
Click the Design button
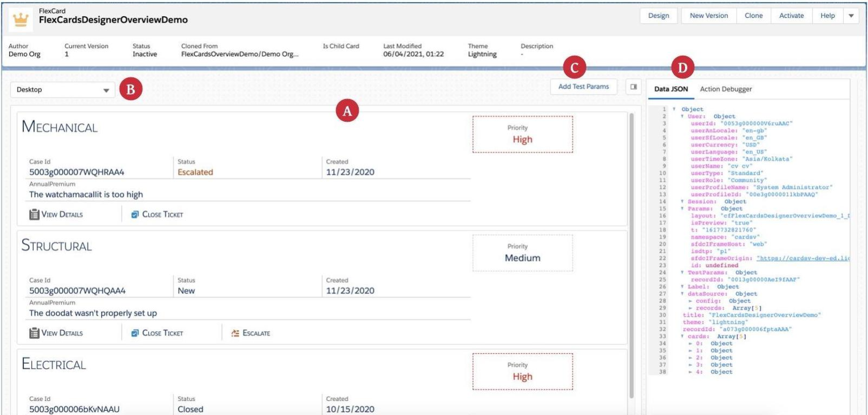click(658, 15)
